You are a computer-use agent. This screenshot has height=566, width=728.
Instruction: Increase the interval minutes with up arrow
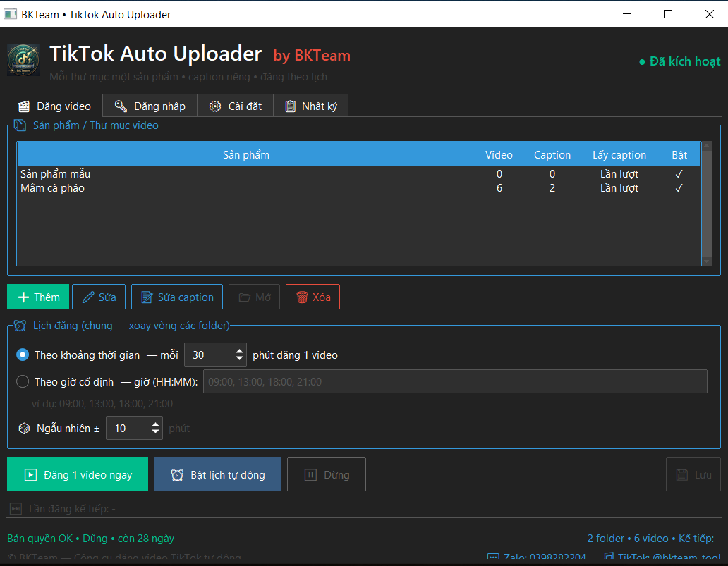[x=239, y=351]
